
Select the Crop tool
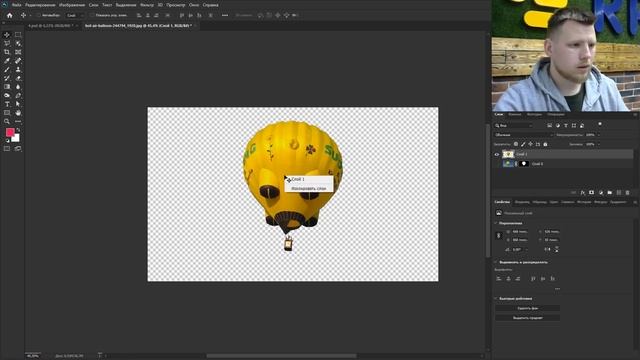7,52
